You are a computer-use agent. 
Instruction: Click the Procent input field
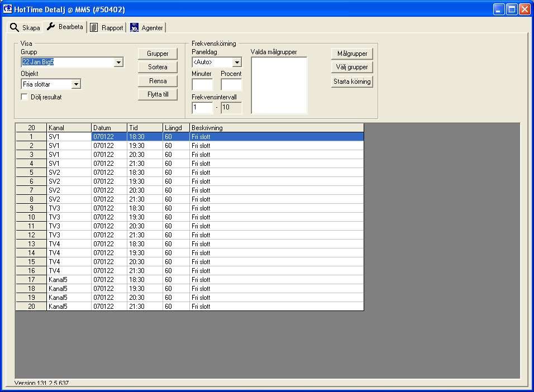click(231, 84)
